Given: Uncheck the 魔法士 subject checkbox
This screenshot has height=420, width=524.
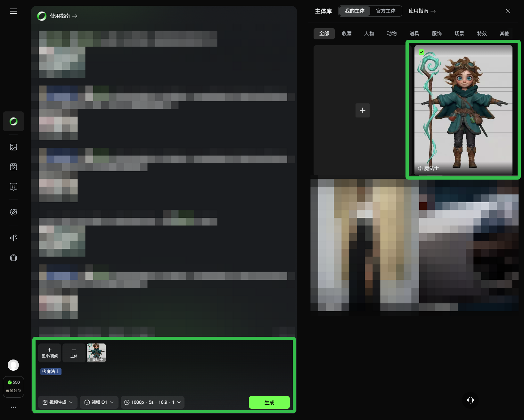Looking at the screenshot, I should [x=422, y=52].
